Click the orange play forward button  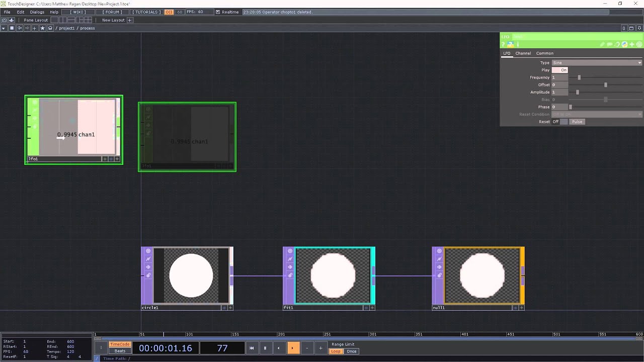[x=293, y=348]
